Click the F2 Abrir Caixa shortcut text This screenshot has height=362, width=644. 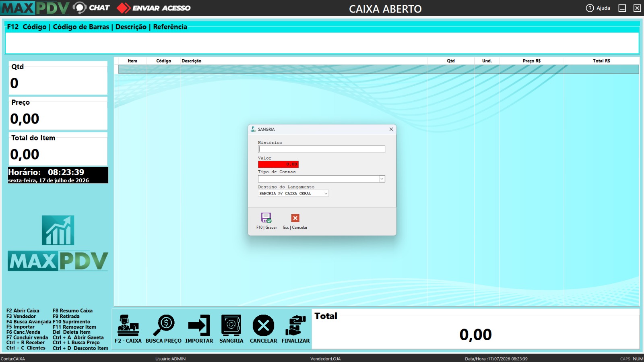[x=23, y=311]
